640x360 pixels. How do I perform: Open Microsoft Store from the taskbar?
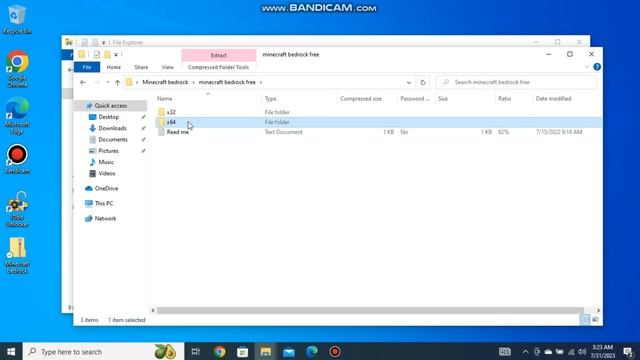pyautogui.click(x=242, y=351)
